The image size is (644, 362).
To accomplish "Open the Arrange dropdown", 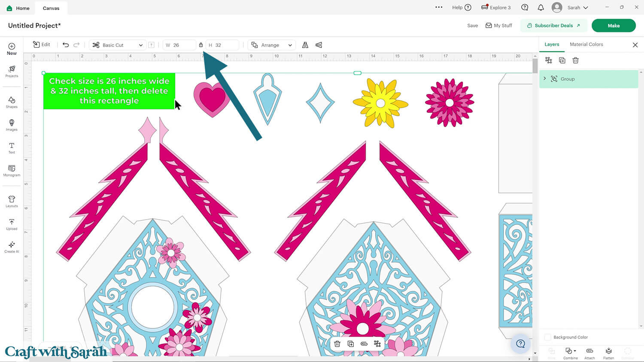I will click(272, 45).
